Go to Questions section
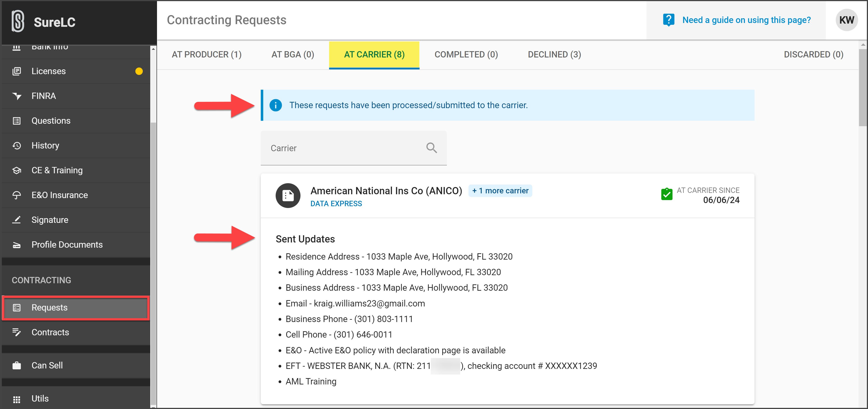This screenshot has height=409, width=868. 76,121
